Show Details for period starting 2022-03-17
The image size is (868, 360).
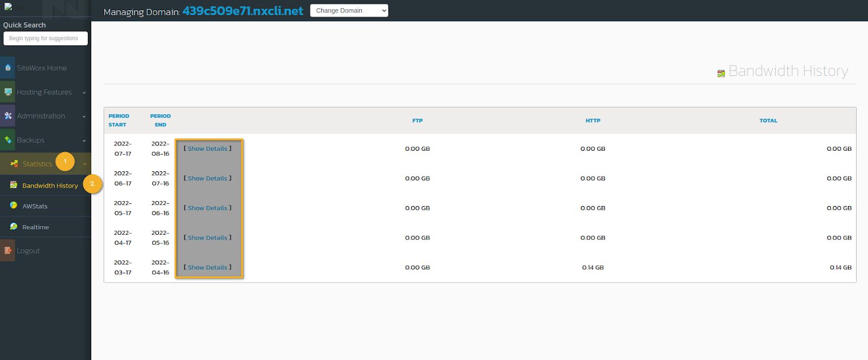[208, 267]
